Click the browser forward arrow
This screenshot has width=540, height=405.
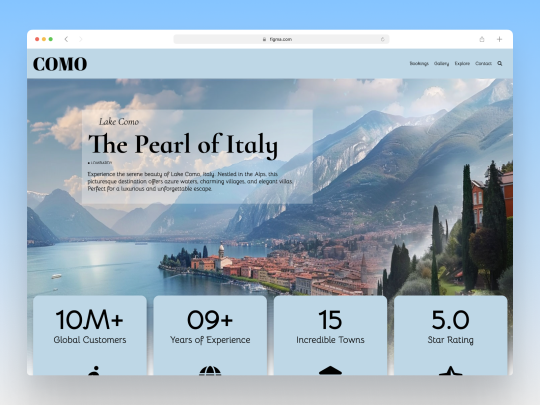coord(81,39)
